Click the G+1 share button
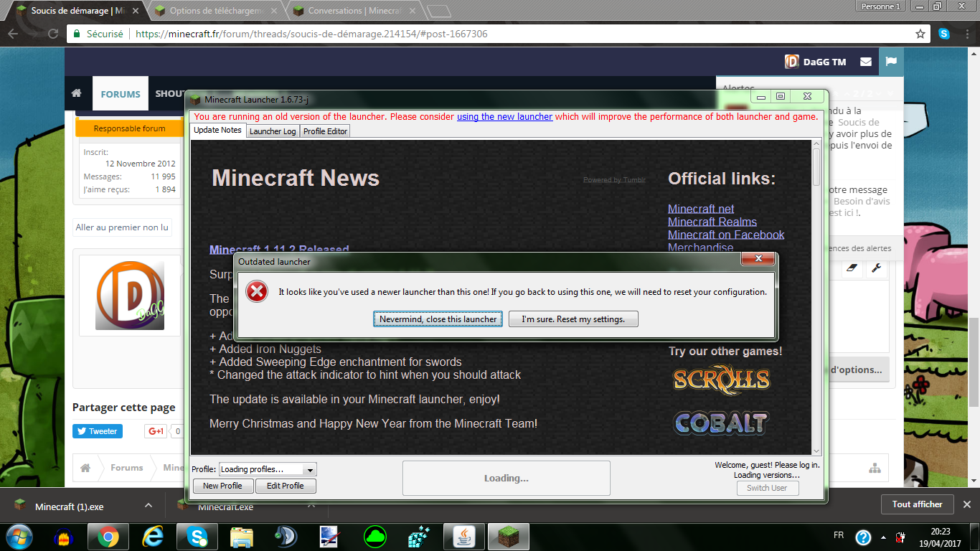This screenshot has height=551, width=980. click(x=156, y=431)
